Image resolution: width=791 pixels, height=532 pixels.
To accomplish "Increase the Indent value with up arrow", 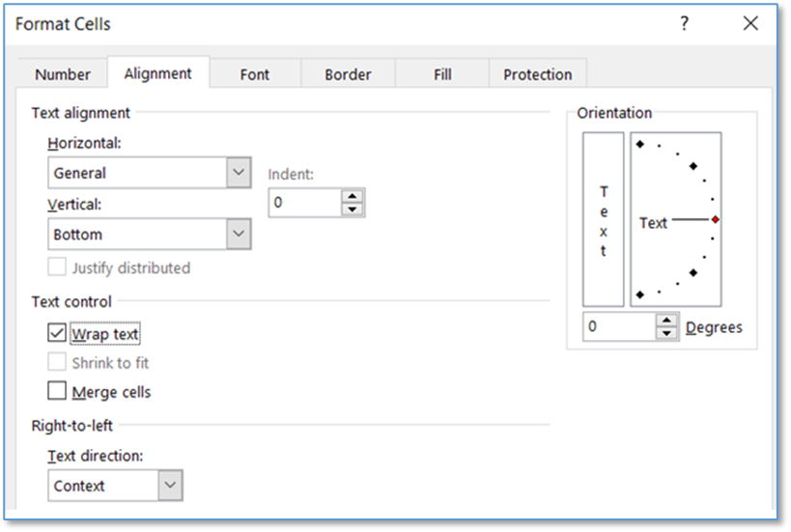I will (x=353, y=196).
